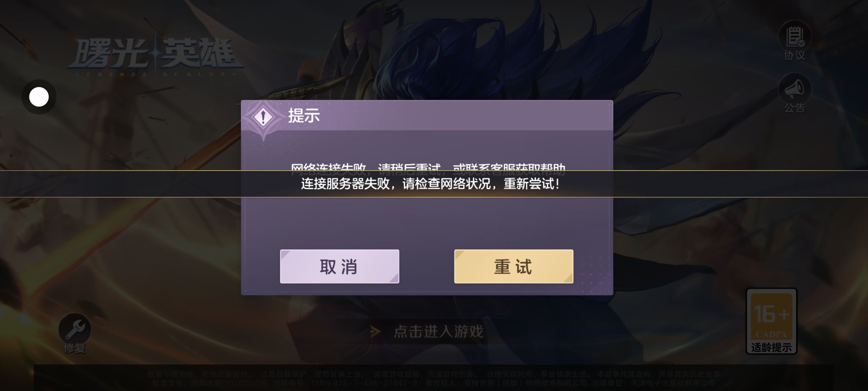This screenshot has width=868, height=391.
Task: Click the Legends of Glory subtitle
Action: click(156, 74)
